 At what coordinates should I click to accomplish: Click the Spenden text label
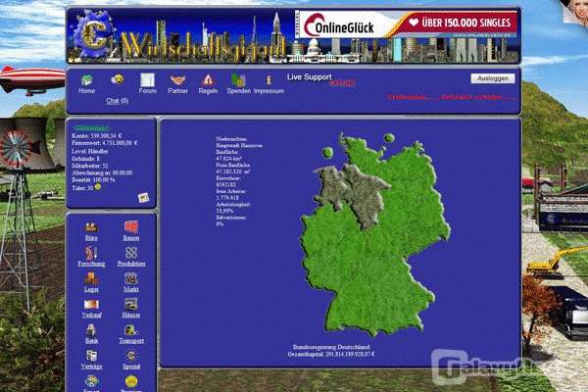pyautogui.click(x=238, y=91)
